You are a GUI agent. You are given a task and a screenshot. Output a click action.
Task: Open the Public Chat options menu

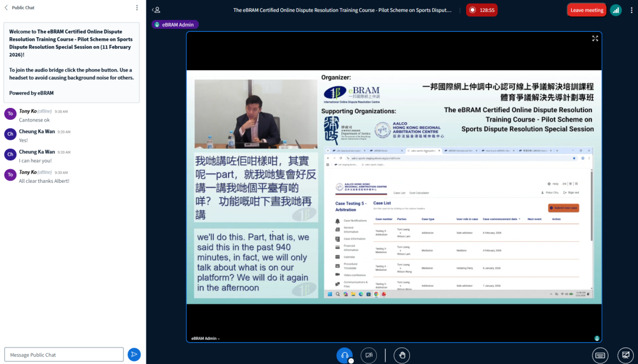(x=137, y=8)
